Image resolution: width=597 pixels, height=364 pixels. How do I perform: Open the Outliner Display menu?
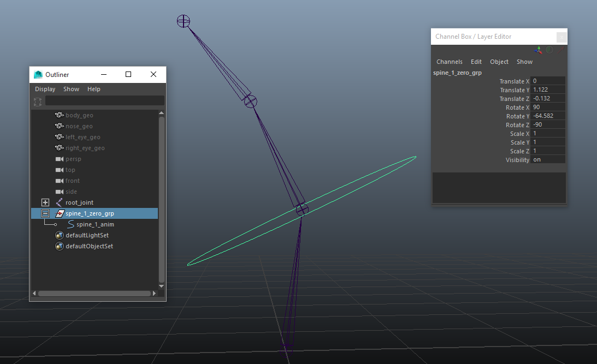pos(45,89)
